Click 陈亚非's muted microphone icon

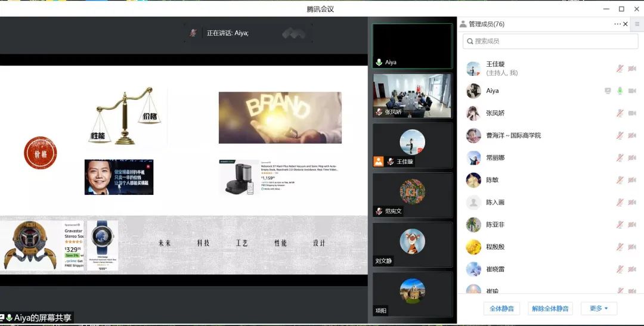[620, 225]
